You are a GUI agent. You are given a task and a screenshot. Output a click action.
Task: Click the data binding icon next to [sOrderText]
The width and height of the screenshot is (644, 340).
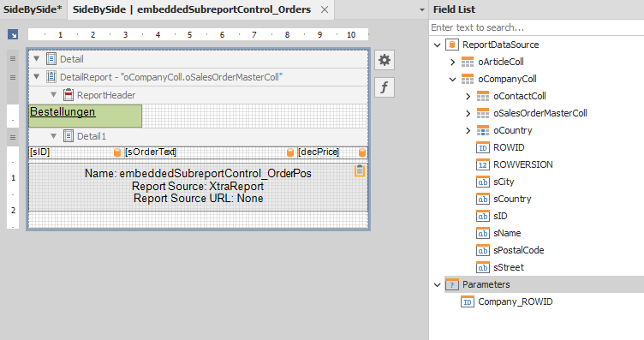click(x=290, y=152)
